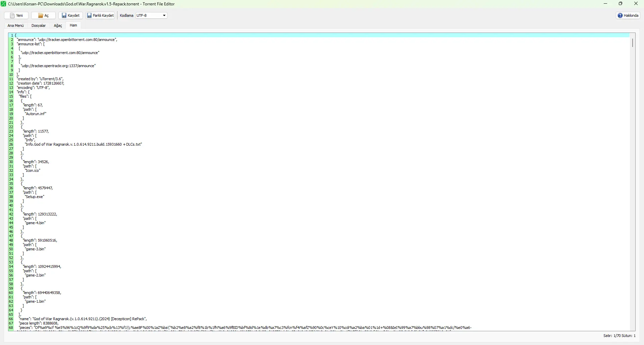Click the Kodlama label in the toolbar
The height and width of the screenshot is (345, 644).
pos(127,15)
